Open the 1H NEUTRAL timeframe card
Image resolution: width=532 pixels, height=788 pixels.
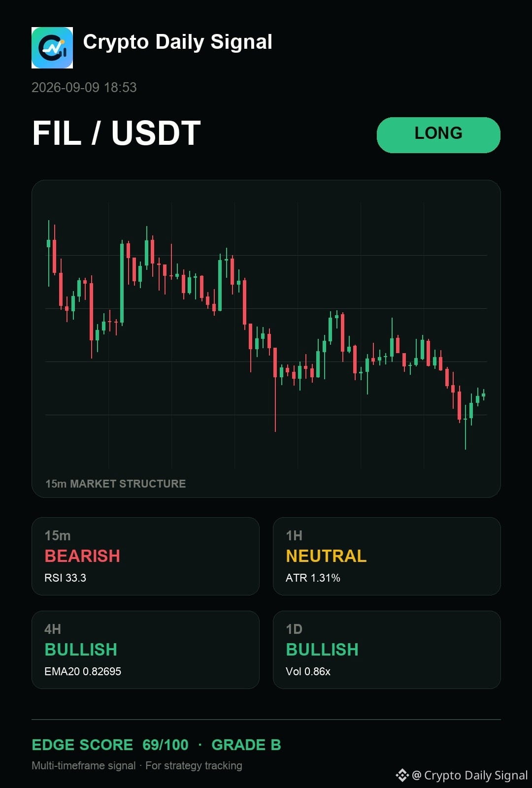pos(387,556)
